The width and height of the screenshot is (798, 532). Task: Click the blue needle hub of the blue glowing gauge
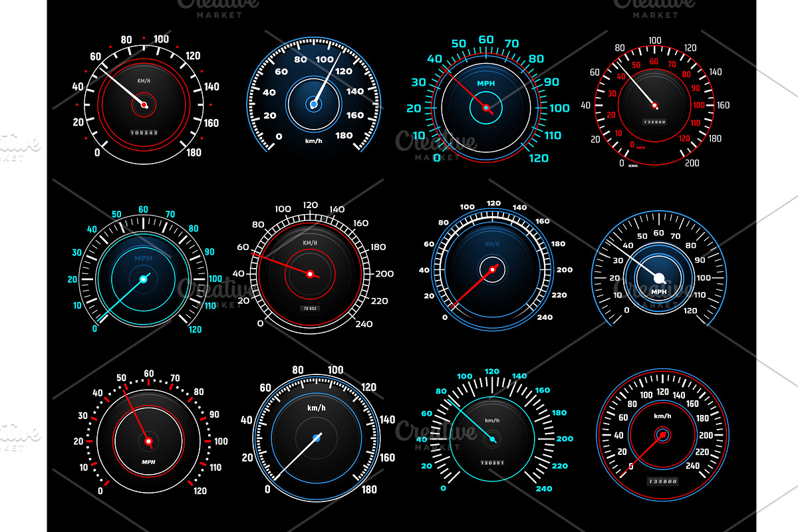(x=314, y=103)
